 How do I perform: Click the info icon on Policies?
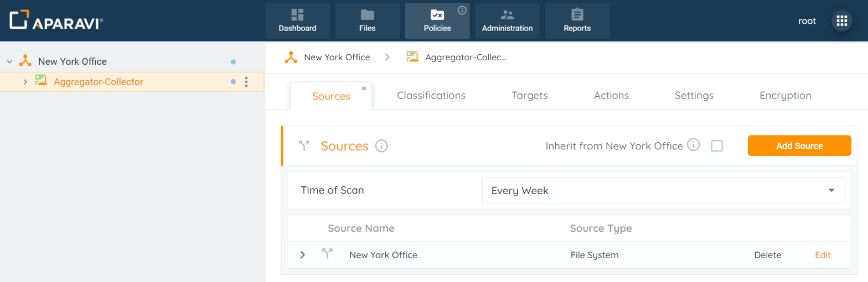462,10
